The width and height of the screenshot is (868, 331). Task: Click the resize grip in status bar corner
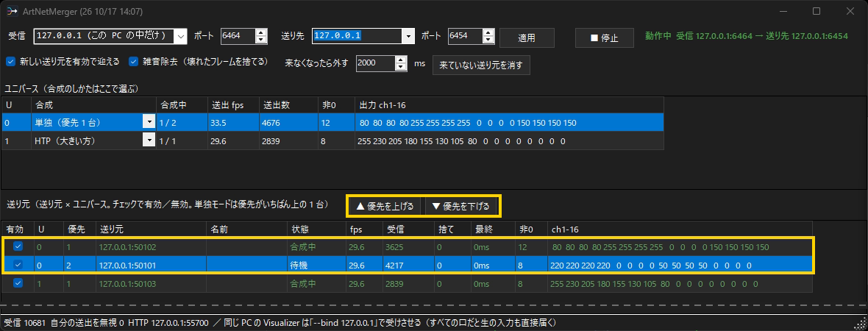click(x=861, y=324)
